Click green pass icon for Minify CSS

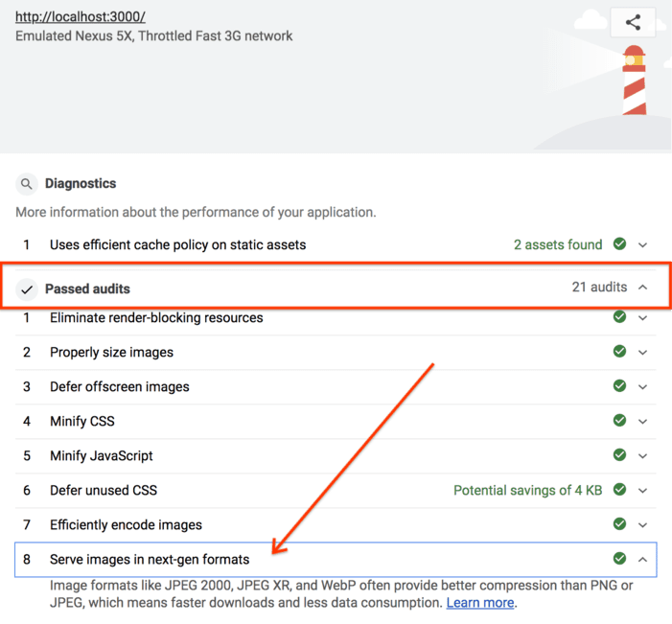[x=619, y=421]
